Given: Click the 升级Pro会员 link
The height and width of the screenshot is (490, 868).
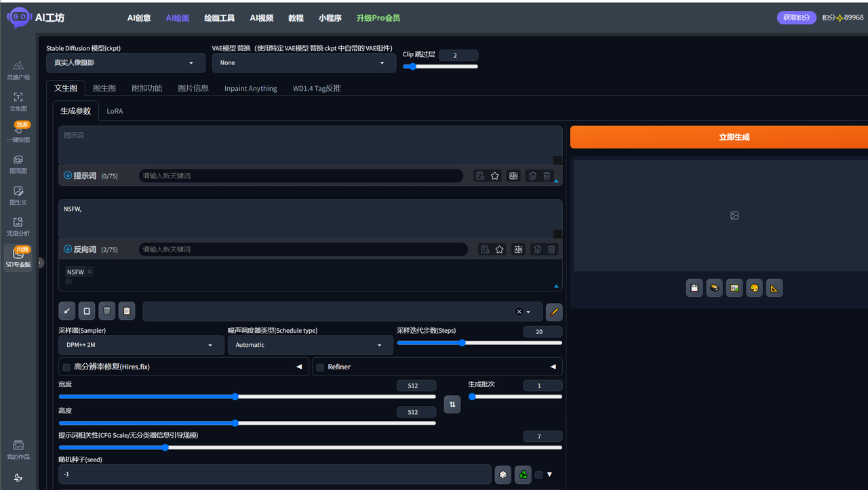Looking at the screenshot, I should [378, 18].
